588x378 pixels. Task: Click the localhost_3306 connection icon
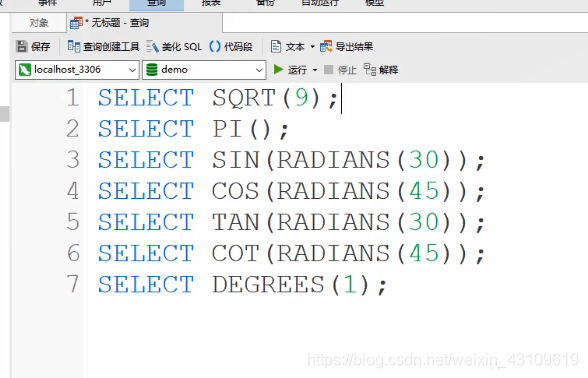tap(25, 70)
